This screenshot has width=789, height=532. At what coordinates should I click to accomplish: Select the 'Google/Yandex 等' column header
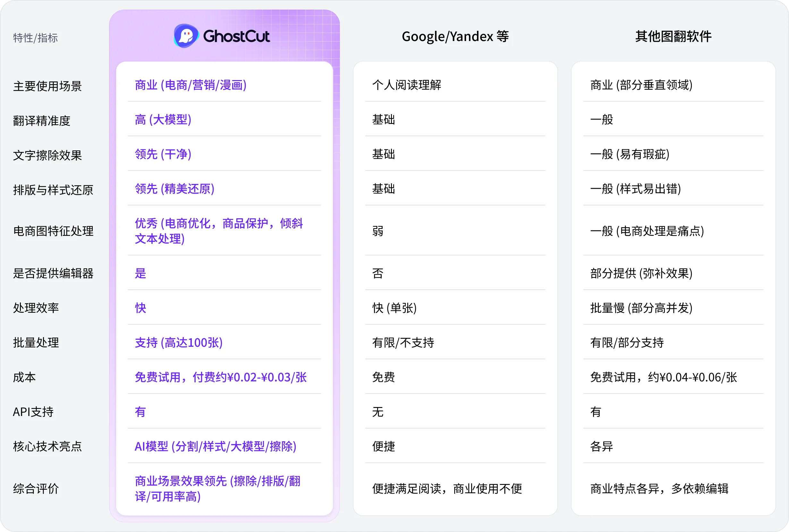pos(455,37)
